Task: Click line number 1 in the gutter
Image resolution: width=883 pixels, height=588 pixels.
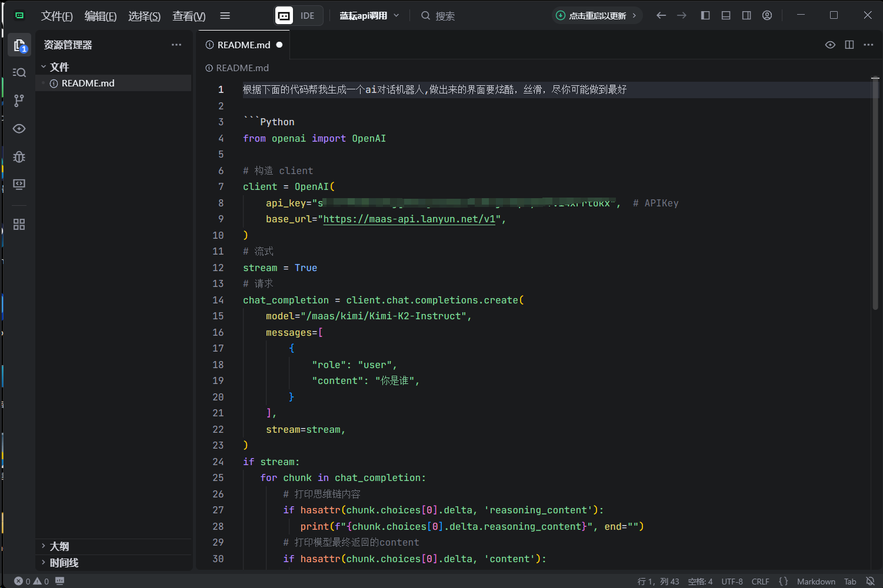Action: [221, 89]
